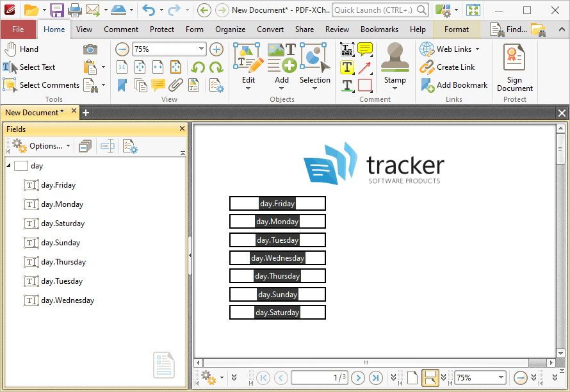Click Add Bookmark

tap(454, 85)
